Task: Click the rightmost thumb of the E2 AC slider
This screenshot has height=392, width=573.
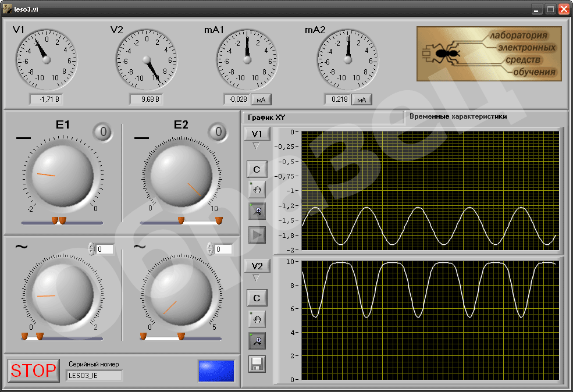Action: (181, 336)
